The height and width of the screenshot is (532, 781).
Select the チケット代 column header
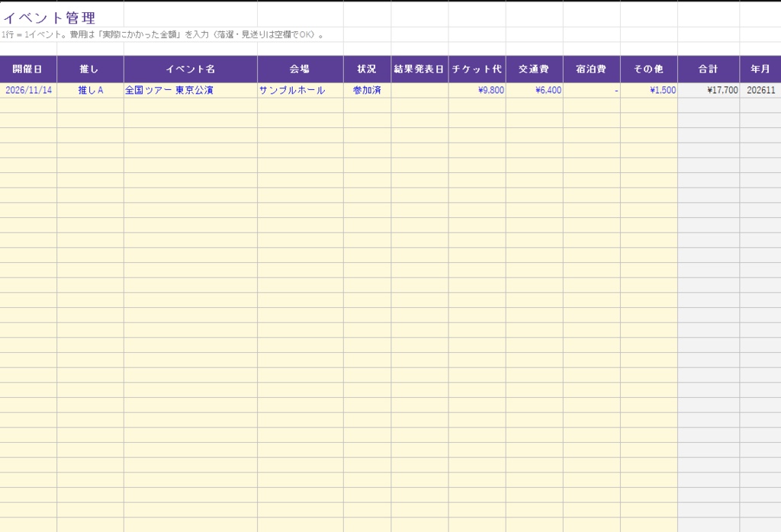[x=477, y=69]
